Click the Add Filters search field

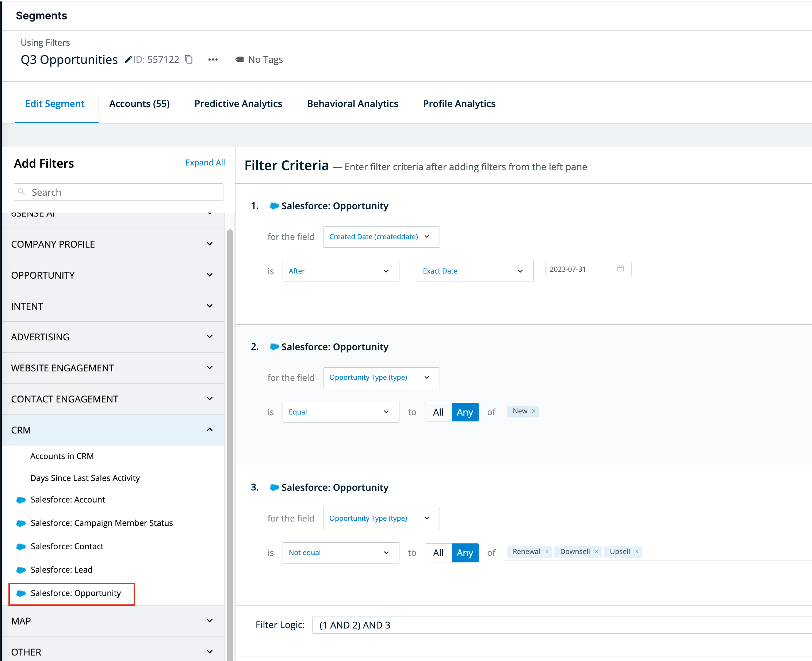[x=118, y=192]
